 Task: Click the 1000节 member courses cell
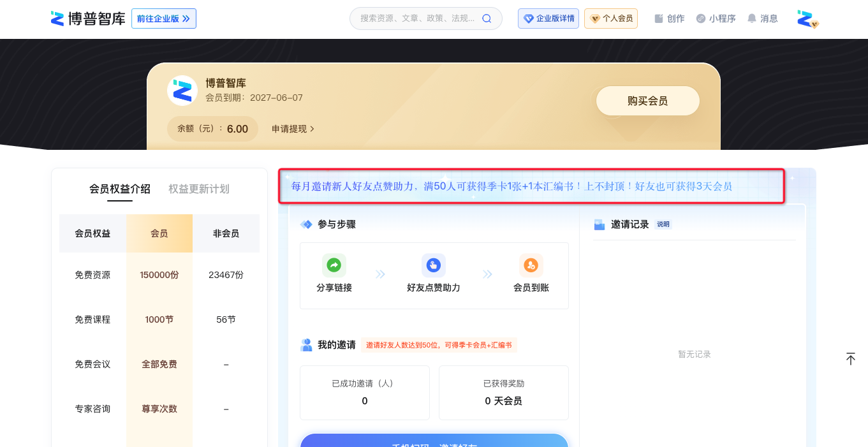coord(159,319)
